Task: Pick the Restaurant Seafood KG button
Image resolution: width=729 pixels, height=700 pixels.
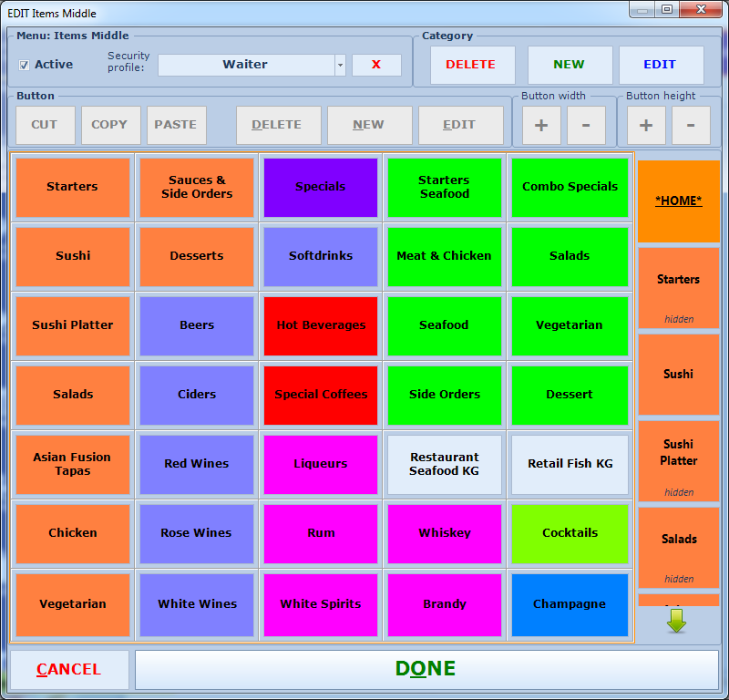Action: click(445, 464)
